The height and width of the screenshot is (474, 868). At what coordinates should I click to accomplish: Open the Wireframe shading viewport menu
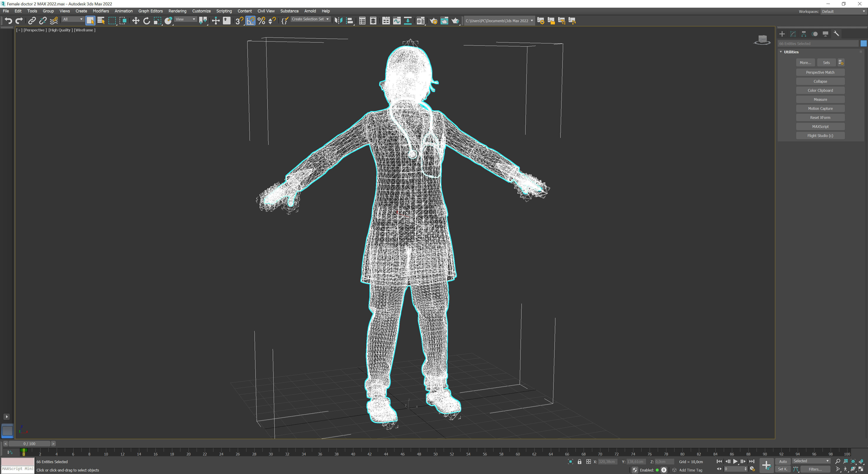pos(85,30)
